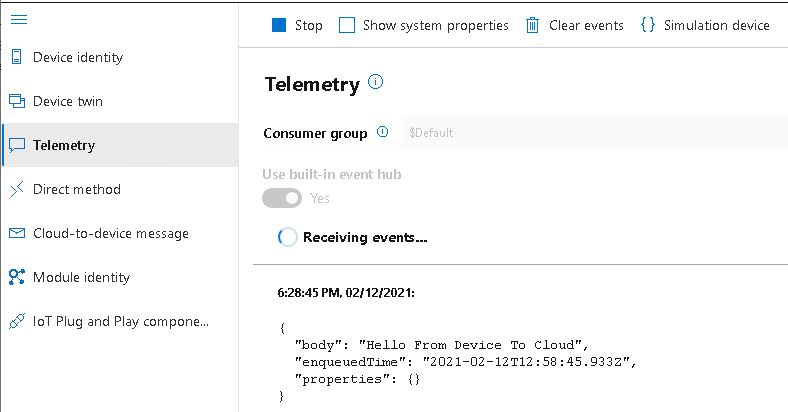Click the Module identity icon

tap(16, 277)
